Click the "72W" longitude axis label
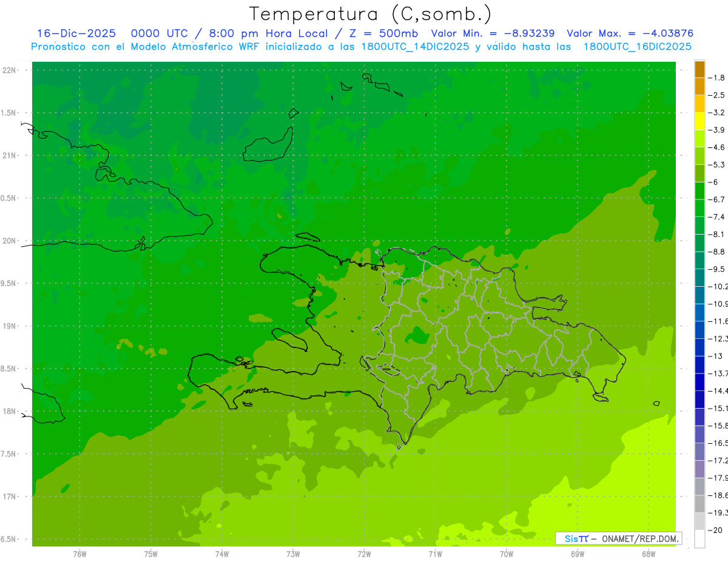 364,554
